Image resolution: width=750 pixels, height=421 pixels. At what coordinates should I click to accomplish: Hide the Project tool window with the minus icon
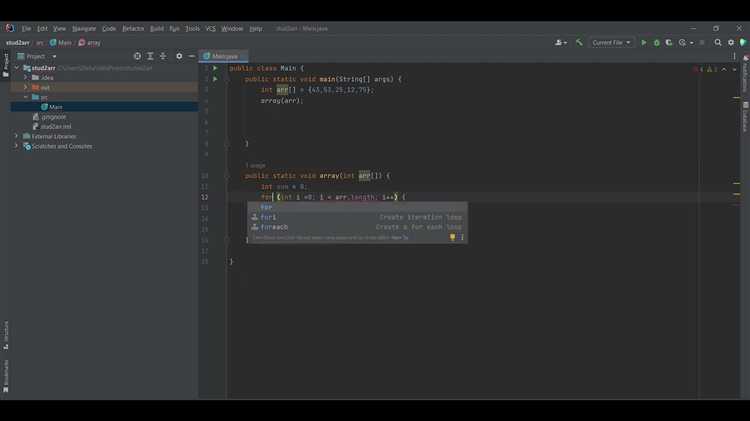(192, 56)
